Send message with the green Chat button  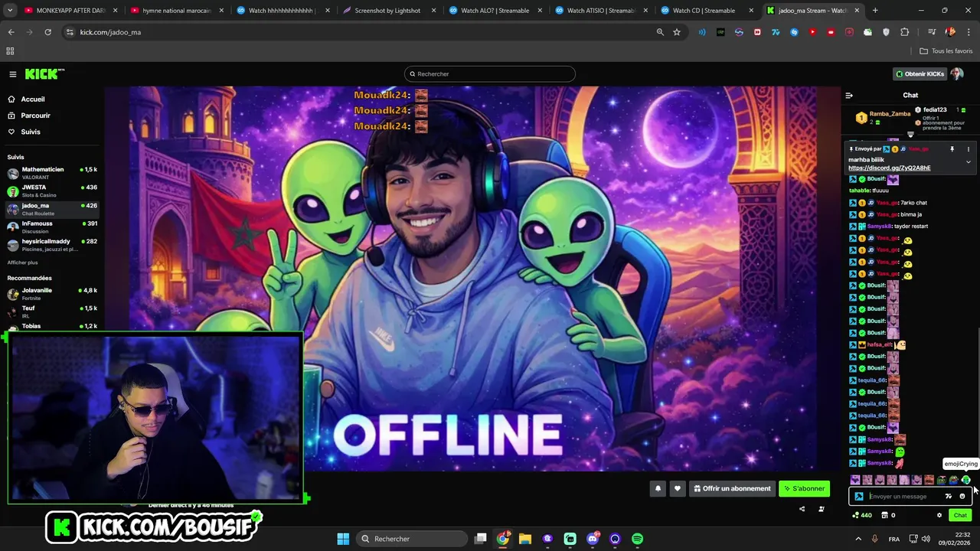coord(960,515)
